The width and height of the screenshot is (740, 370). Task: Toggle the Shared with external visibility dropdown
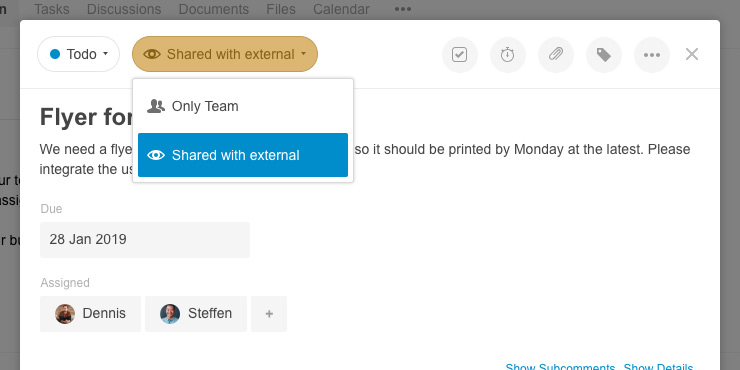click(x=225, y=54)
